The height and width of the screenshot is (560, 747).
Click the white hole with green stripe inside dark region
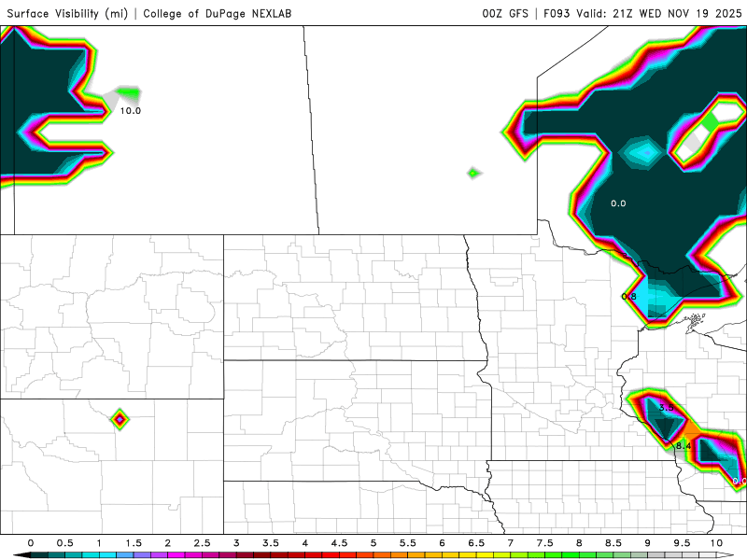pos(708,132)
